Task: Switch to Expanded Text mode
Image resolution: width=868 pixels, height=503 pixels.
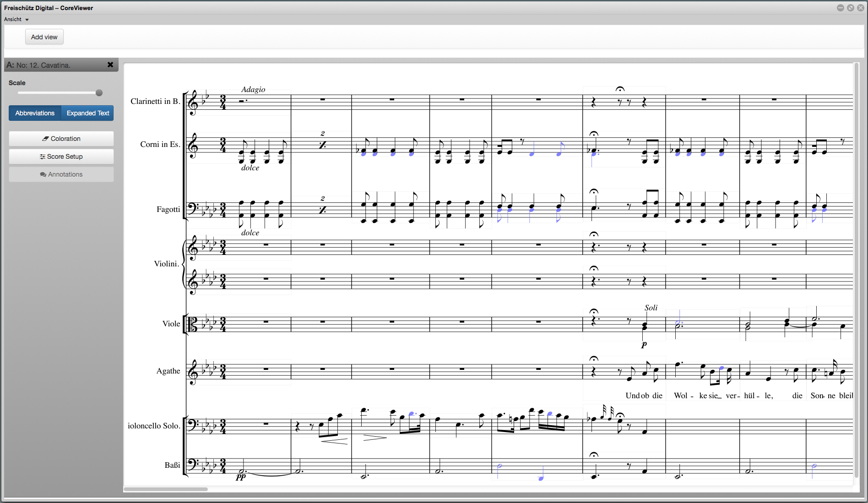Action: tap(88, 113)
